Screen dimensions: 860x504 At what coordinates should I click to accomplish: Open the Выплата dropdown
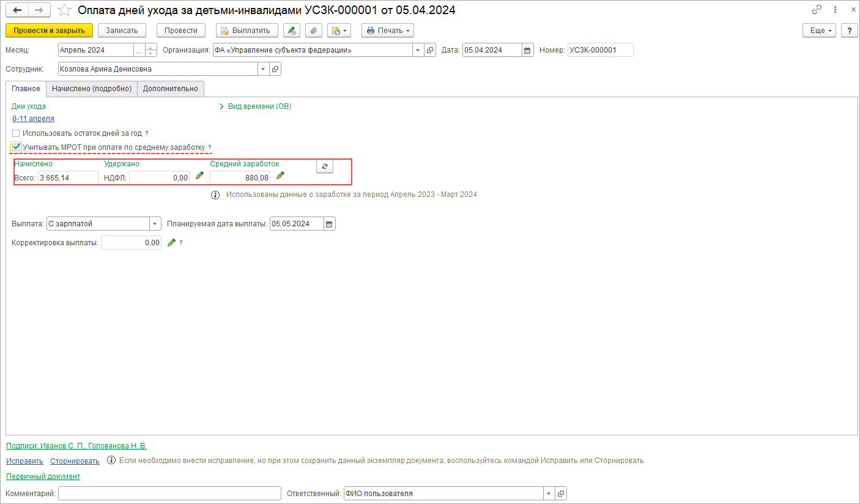click(155, 224)
